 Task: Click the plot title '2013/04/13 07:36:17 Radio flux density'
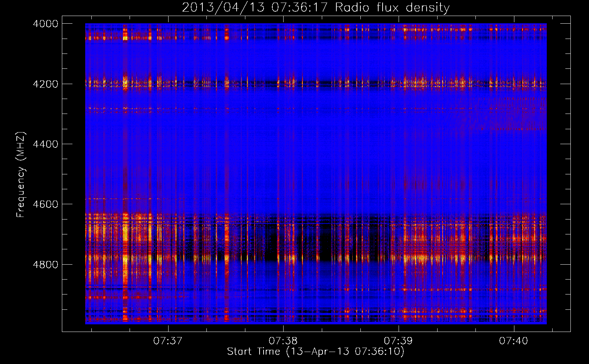point(316,7)
